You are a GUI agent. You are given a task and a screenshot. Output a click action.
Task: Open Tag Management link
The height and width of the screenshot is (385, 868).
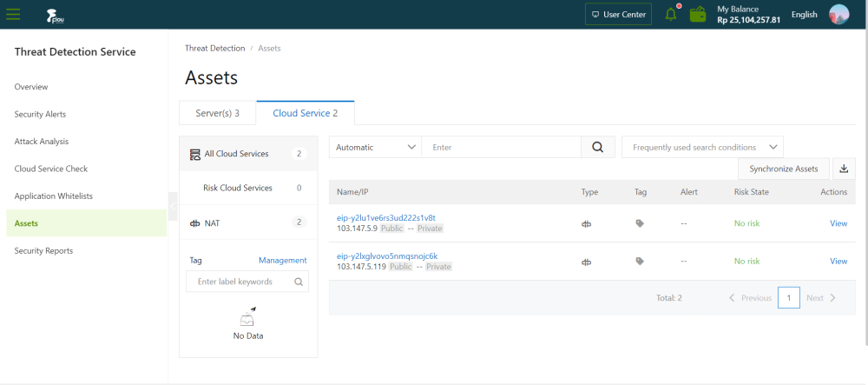pyautogui.click(x=282, y=261)
